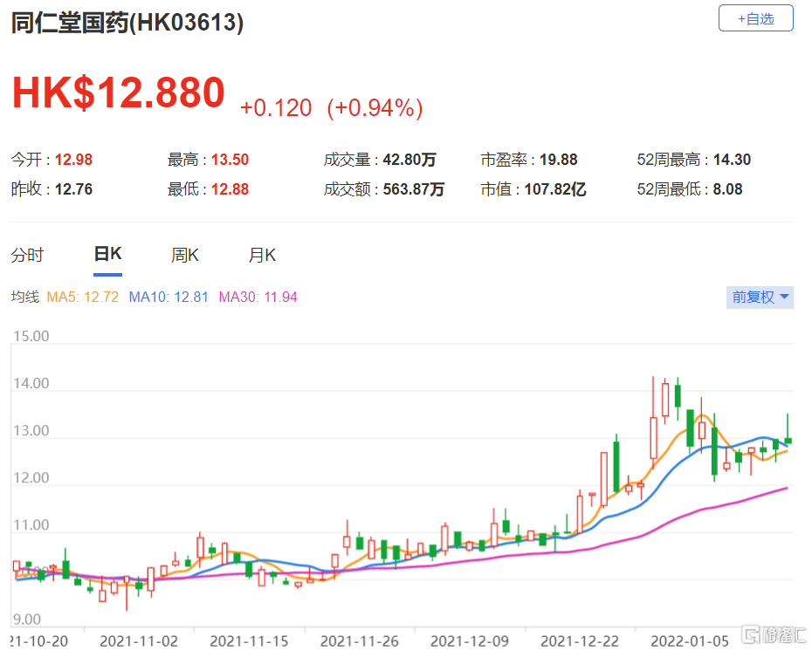Select the 日K tab

(x=107, y=254)
